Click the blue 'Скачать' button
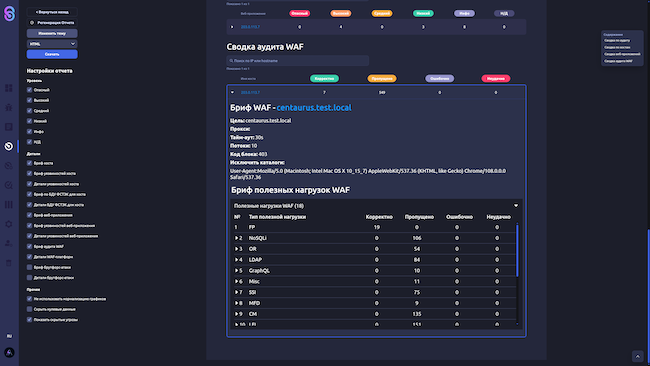The height and width of the screenshot is (366, 650). (52, 54)
